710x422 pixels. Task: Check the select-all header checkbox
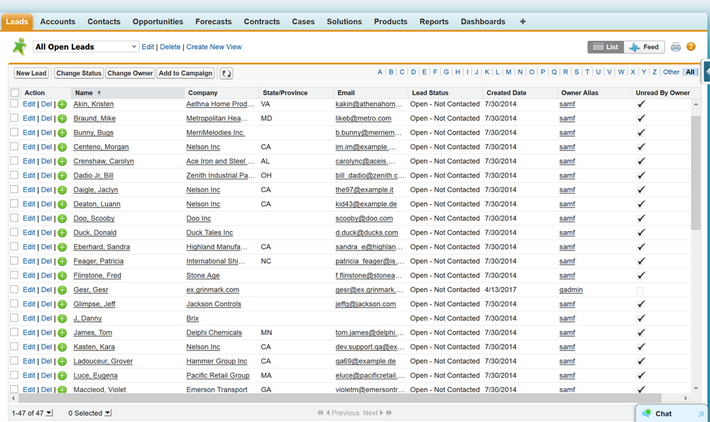tap(15, 92)
